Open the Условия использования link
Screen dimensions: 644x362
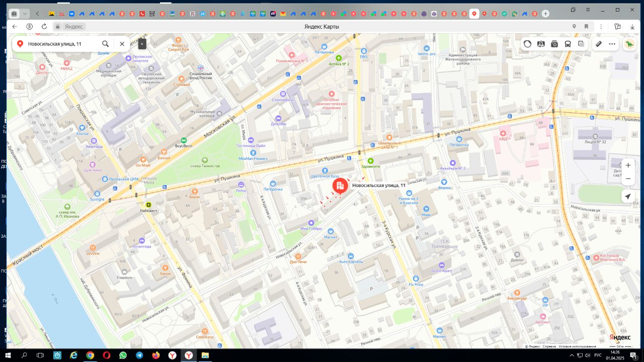click(x=577, y=346)
